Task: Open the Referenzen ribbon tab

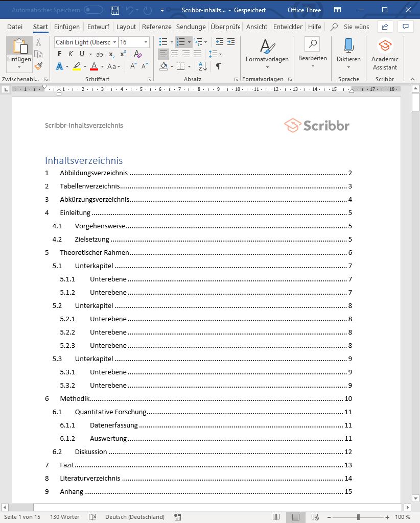Action: pyautogui.click(x=156, y=27)
